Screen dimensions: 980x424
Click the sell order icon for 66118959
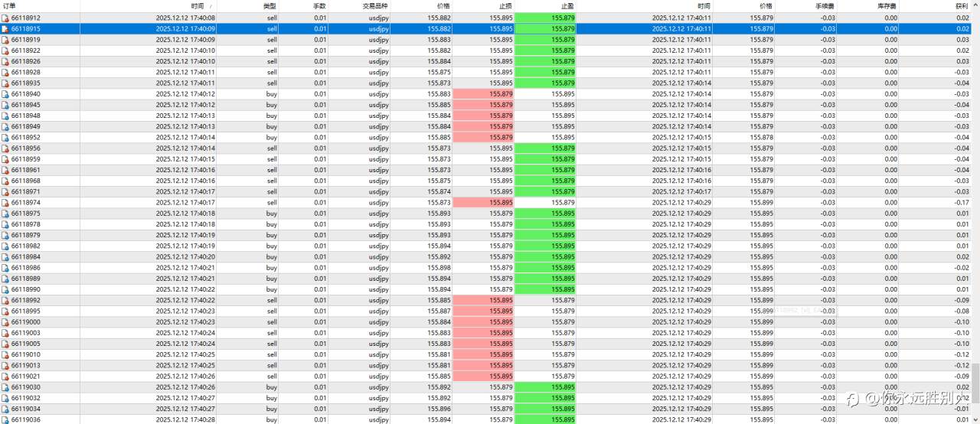pyautogui.click(x=5, y=159)
